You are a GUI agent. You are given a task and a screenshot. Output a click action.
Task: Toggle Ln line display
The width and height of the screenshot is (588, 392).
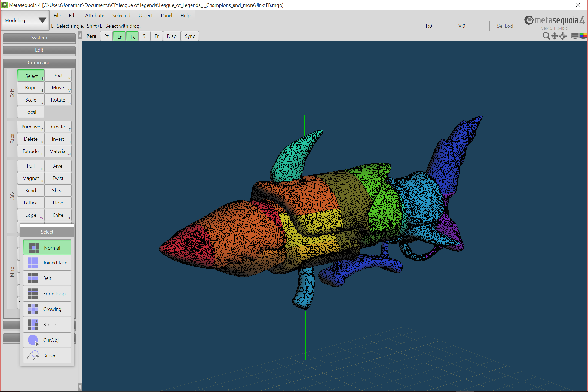[120, 36]
